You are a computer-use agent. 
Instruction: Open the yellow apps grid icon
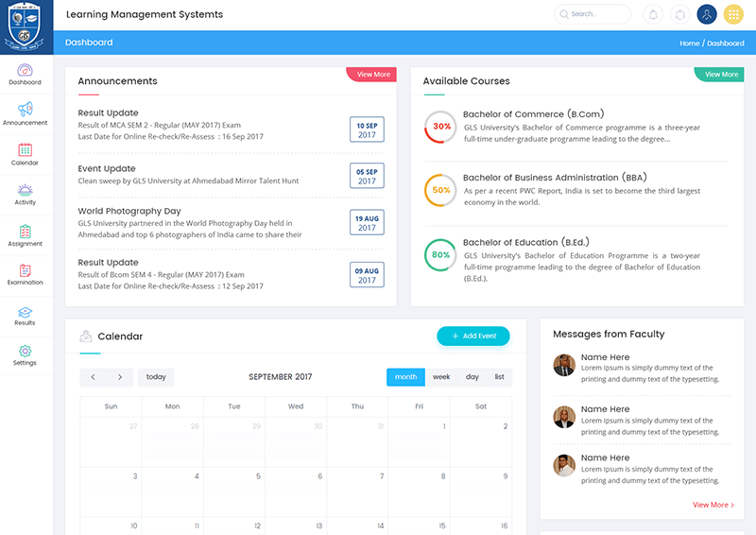[733, 14]
